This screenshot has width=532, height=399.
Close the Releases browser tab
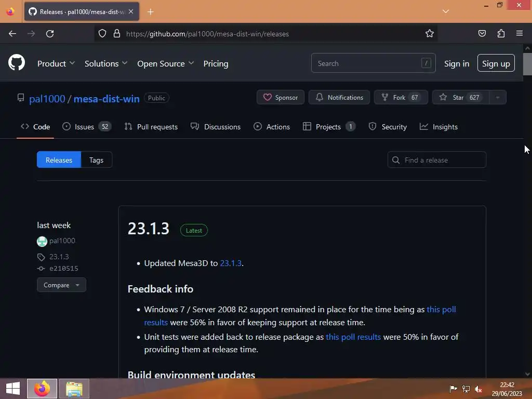coord(131,11)
